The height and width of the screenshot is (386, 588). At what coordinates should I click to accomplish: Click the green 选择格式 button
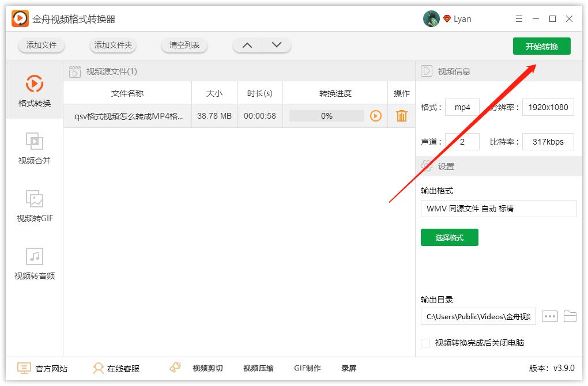click(x=450, y=237)
